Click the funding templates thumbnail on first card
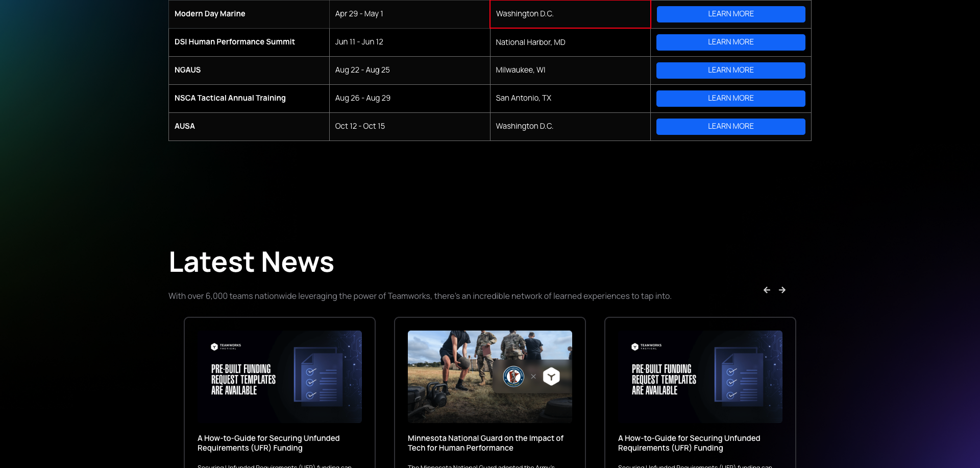 pyautogui.click(x=280, y=377)
